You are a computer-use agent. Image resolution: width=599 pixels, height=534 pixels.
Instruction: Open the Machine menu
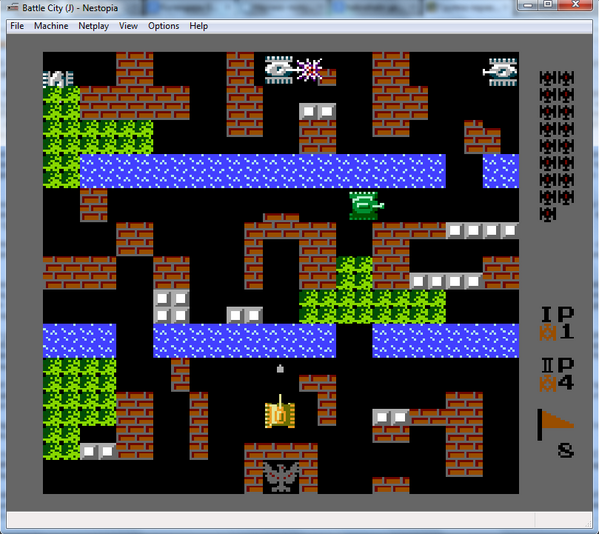coord(51,26)
